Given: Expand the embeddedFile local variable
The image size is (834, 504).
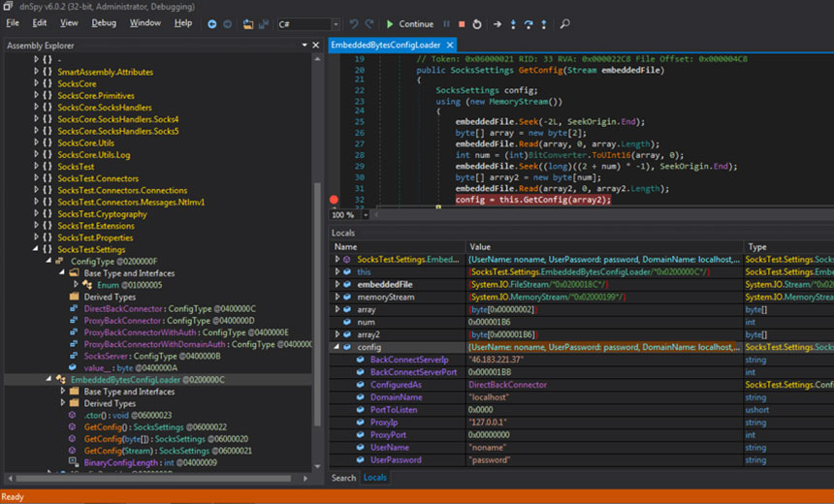Looking at the screenshot, I should click(x=337, y=284).
